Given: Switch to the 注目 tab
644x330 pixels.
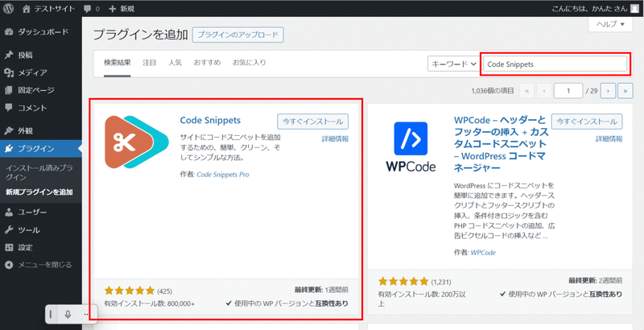Looking at the screenshot, I should click(149, 63).
